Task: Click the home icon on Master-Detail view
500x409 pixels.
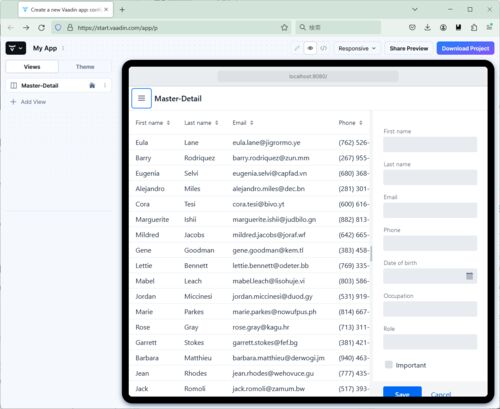Action: (92, 86)
